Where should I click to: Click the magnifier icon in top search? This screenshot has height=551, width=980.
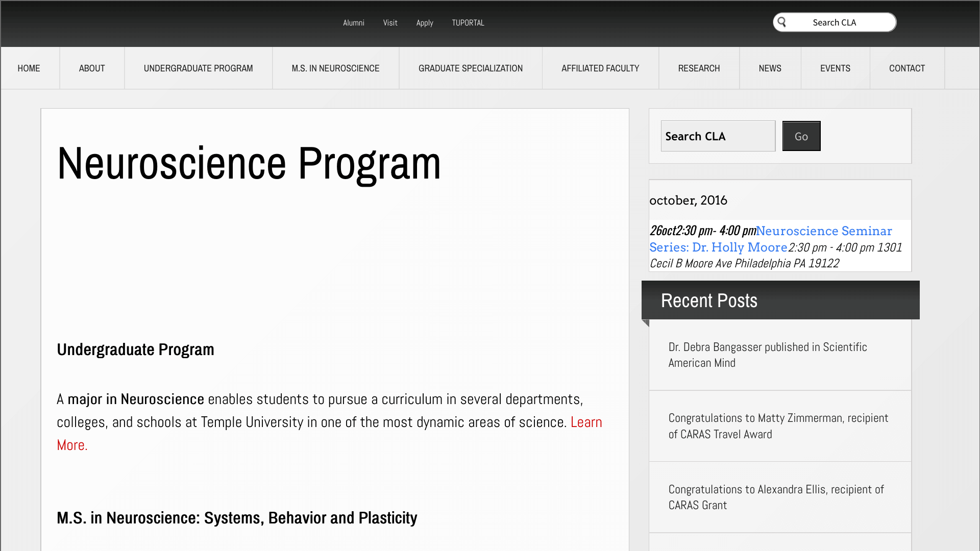pyautogui.click(x=781, y=22)
